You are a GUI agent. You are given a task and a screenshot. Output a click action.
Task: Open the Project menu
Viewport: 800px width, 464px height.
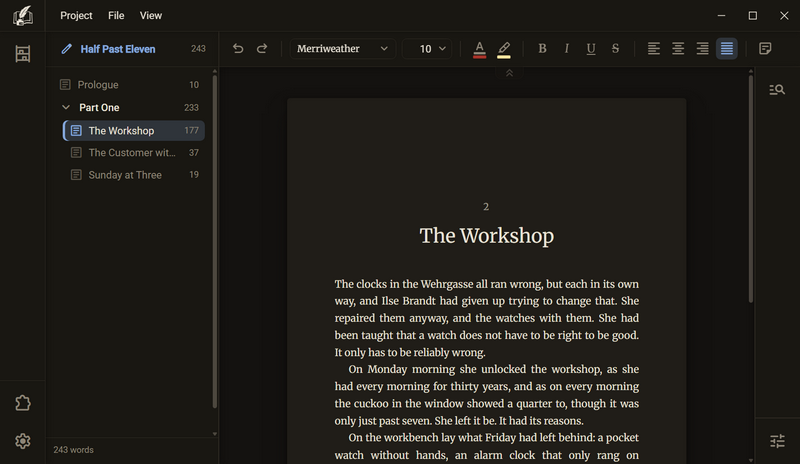pyautogui.click(x=76, y=16)
